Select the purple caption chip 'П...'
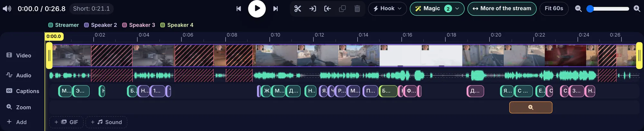Viewport: 644px width, 131px height. point(371,91)
